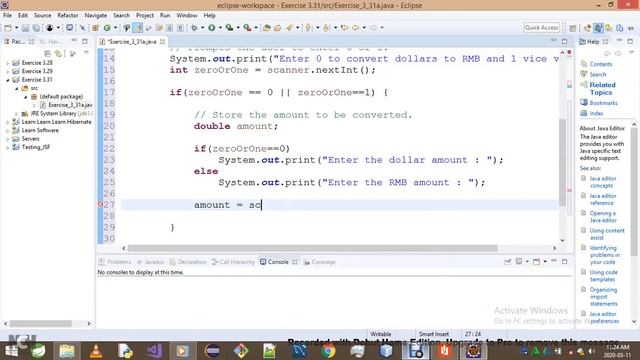This screenshot has width=640, height=360.
Task: Open Bookmarks link in Help panel
Action: click(x=603, y=103)
